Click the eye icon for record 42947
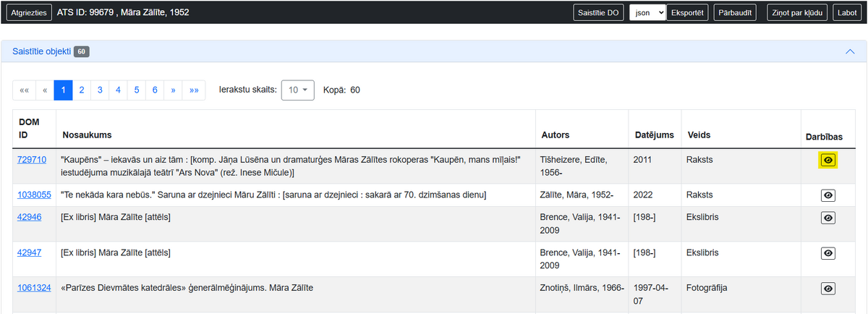Screen dimensions: 868x314 tap(829, 253)
